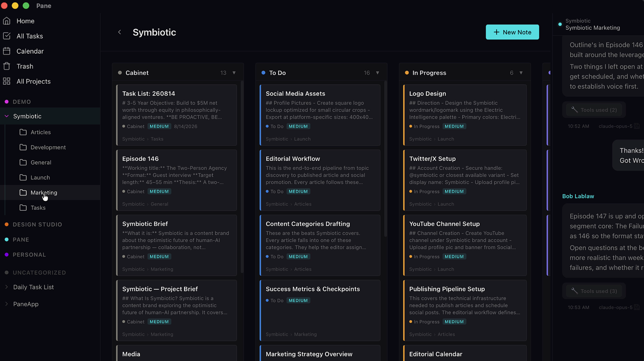Collapse the Symbiotic project tree
This screenshot has width=644, height=361.
7,116
